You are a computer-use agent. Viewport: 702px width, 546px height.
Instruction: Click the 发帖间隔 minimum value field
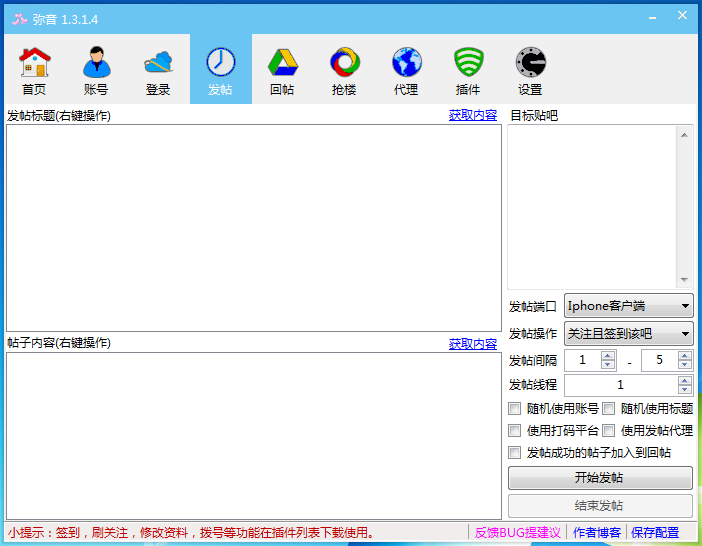pos(582,360)
